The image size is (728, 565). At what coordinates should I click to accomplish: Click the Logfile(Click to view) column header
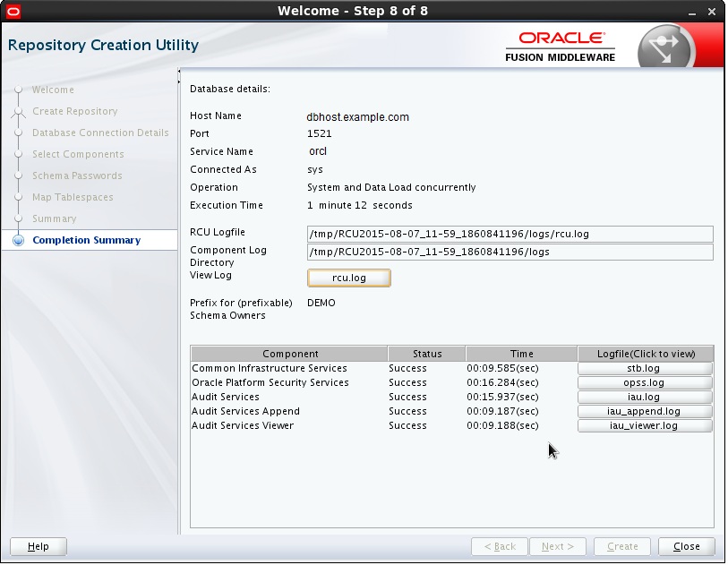[646, 354]
